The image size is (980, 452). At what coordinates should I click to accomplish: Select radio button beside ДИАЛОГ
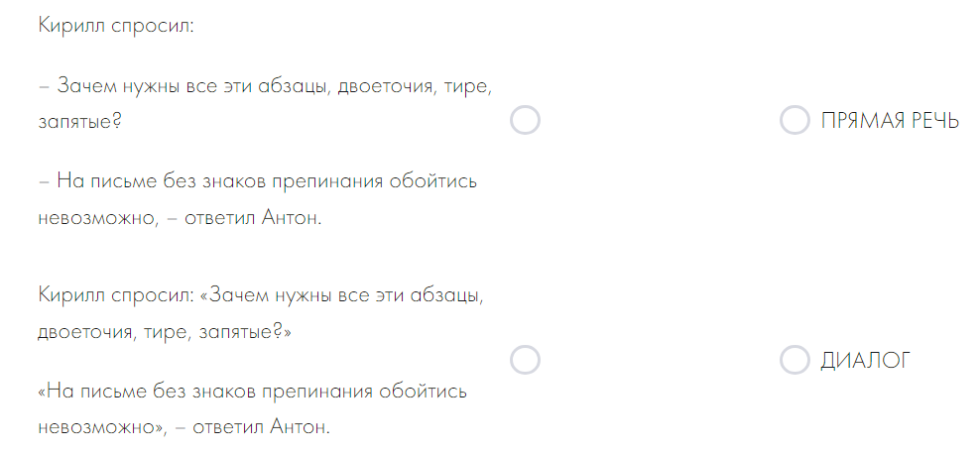(795, 360)
